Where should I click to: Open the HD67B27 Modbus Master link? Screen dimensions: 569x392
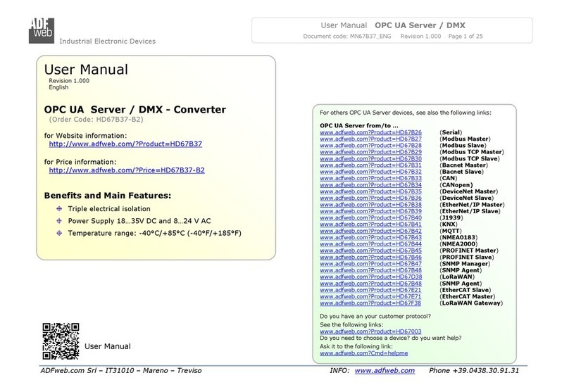370,139
